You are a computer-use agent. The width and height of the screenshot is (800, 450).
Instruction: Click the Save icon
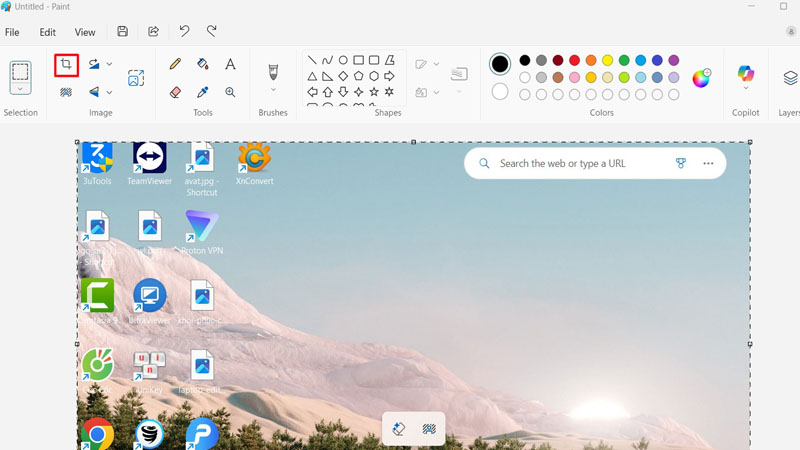(x=122, y=32)
